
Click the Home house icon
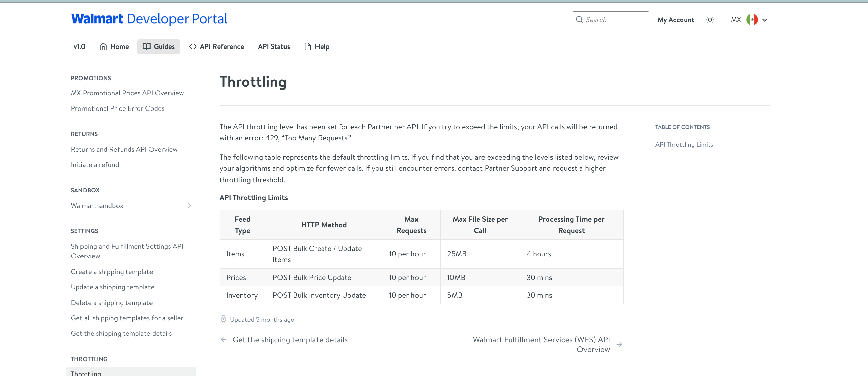coord(103,46)
